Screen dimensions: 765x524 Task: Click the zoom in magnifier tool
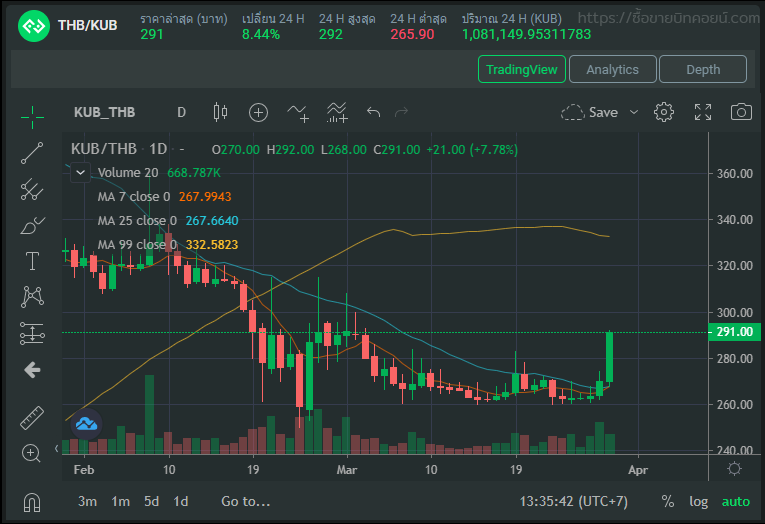coord(31,453)
